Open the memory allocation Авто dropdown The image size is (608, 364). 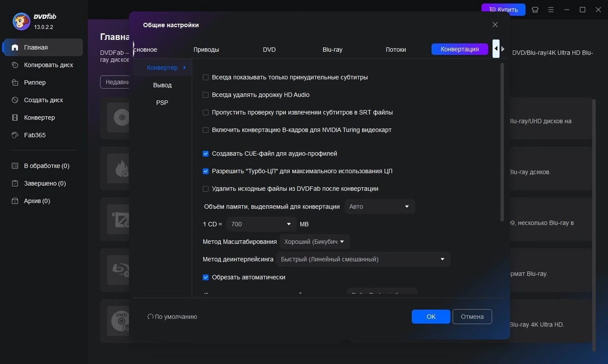point(379,207)
